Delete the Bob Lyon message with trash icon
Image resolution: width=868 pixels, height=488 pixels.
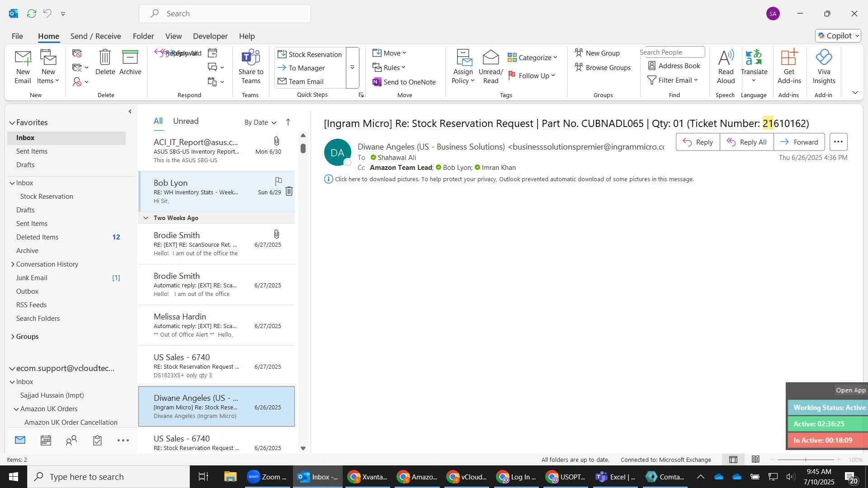point(289,192)
